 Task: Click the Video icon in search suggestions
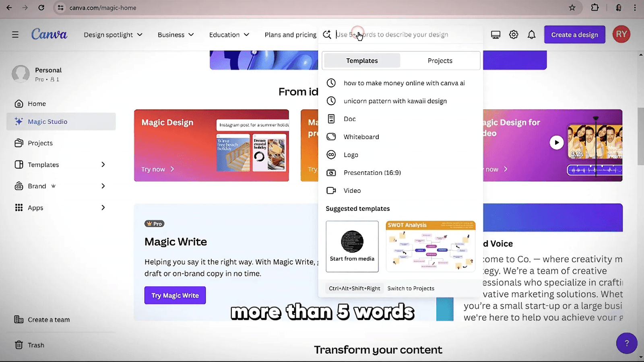tap(331, 191)
